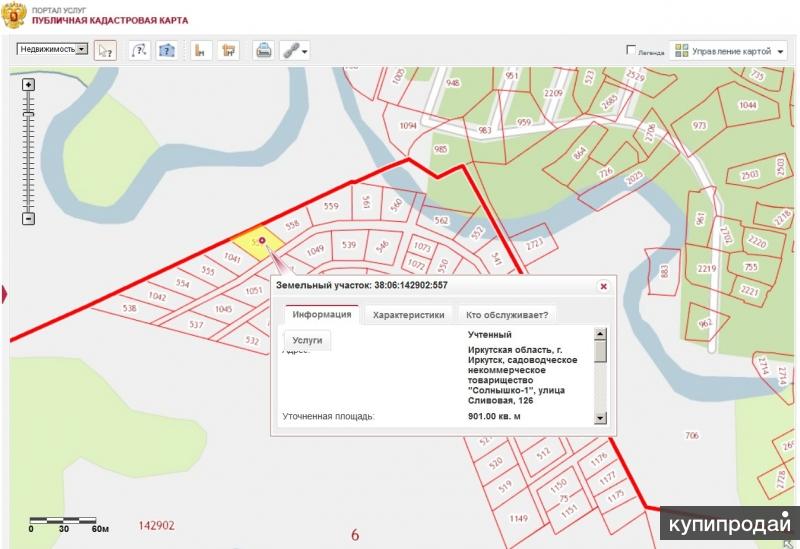Select parcel 559 on the map
Viewport: 800px width, 549px height.
331,206
